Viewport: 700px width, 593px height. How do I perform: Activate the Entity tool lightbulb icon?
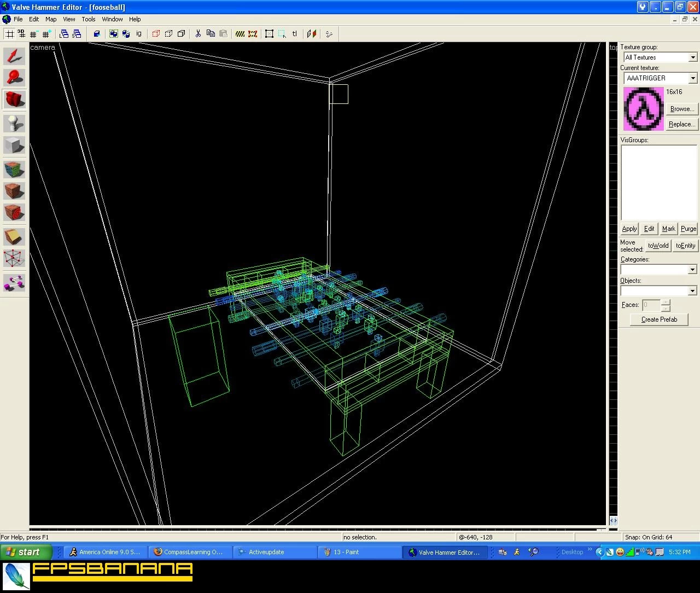[14, 124]
